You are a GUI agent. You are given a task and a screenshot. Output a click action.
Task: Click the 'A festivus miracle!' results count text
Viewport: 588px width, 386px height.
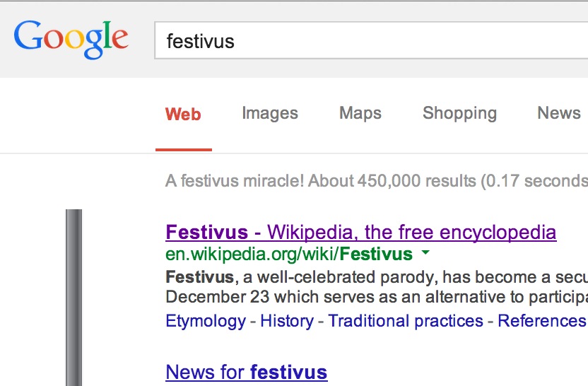tap(376, 181)
